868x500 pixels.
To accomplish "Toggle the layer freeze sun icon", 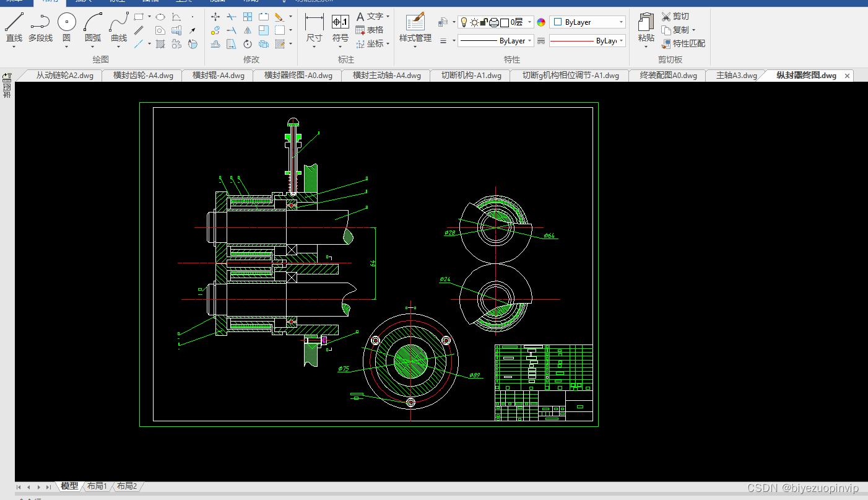I will 474,22.
